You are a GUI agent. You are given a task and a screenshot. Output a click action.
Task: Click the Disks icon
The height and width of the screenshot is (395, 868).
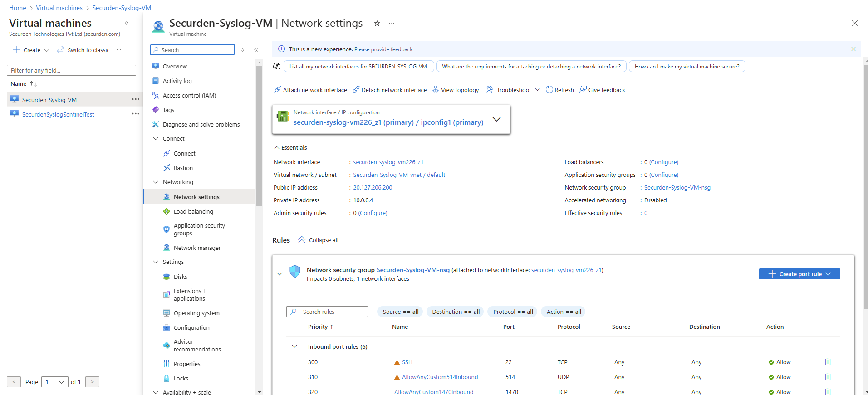167,277
